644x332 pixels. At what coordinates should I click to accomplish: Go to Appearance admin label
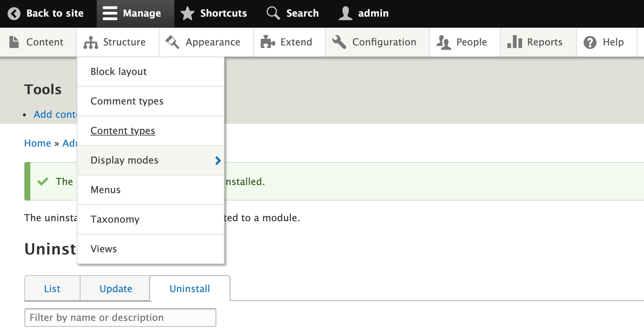coord(213,42)
